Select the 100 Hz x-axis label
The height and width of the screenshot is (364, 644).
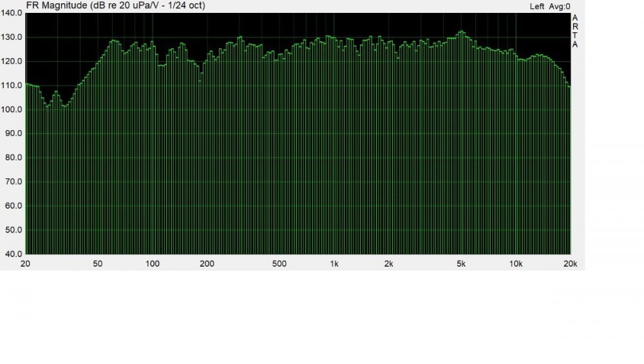coord(153,263)
